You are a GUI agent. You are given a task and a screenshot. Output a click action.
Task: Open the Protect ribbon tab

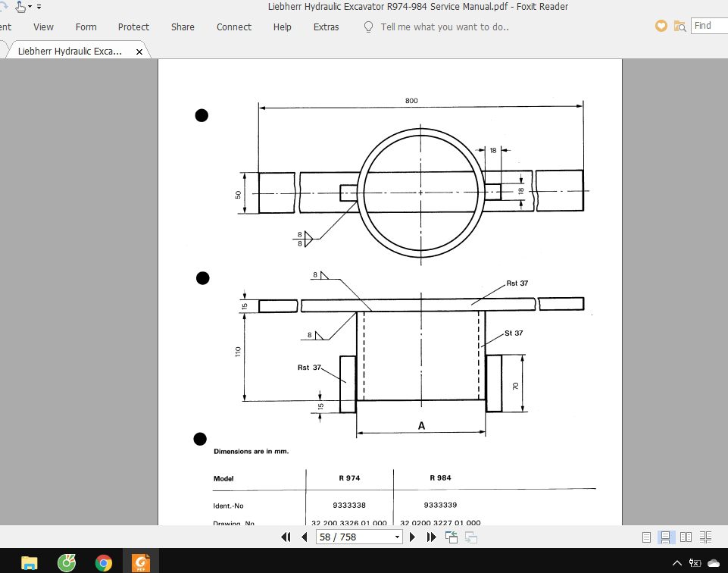[133, 27]
